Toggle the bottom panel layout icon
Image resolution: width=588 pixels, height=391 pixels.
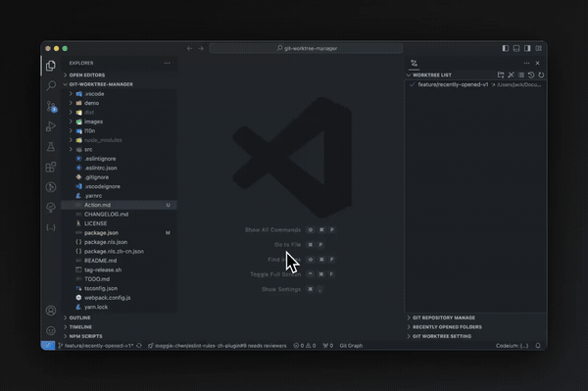tap(516, 48)
